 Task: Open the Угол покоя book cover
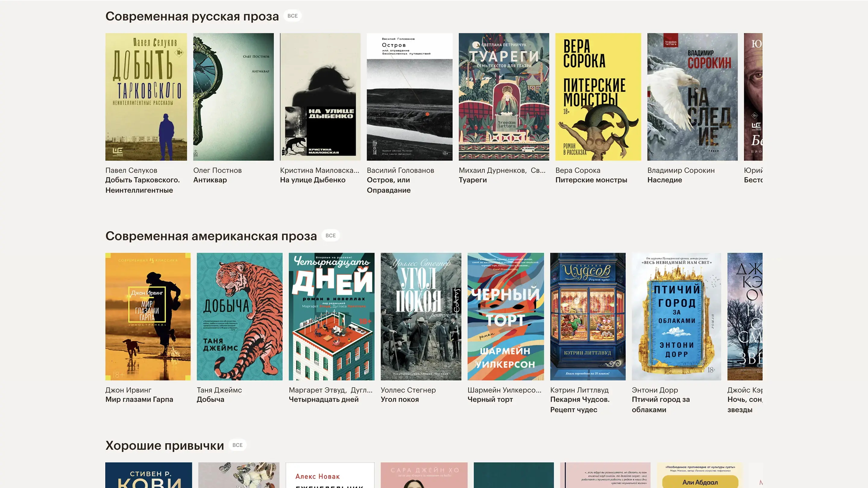point(421,316)
